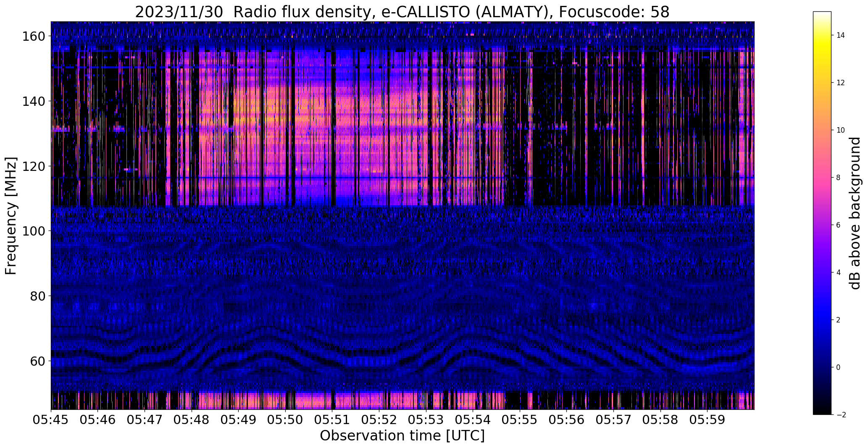
Task: Select the 05:56 time tick label
Action: 567,420
